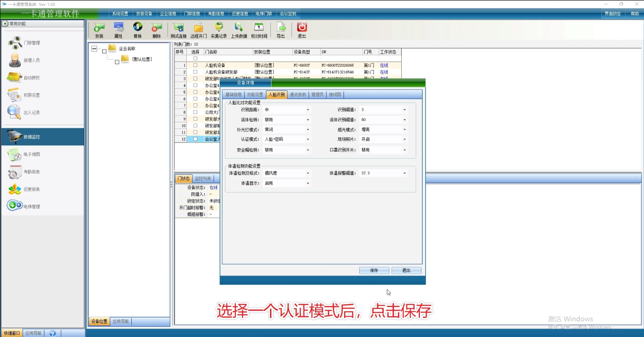Check the box for row 1 人脸机设备
Viewport: 644px width, 337px height.
pos(195,66)
